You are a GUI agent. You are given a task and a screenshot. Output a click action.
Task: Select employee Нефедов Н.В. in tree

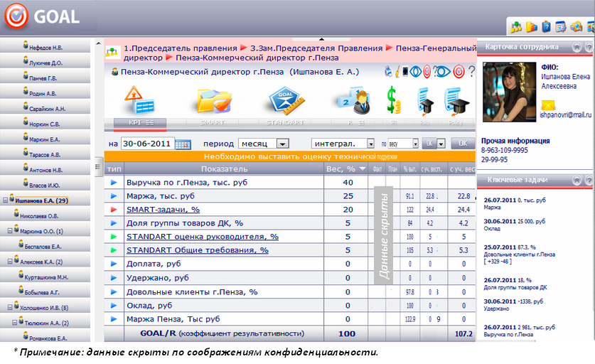click(x=45, y=48)
